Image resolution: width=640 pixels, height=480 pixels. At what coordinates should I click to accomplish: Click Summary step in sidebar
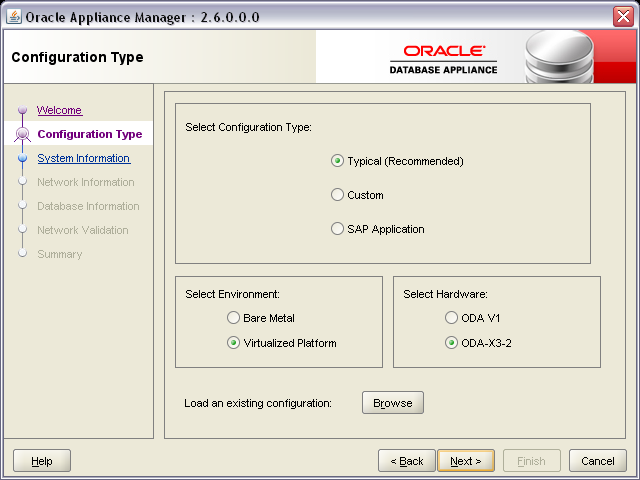tap(60, 254)
